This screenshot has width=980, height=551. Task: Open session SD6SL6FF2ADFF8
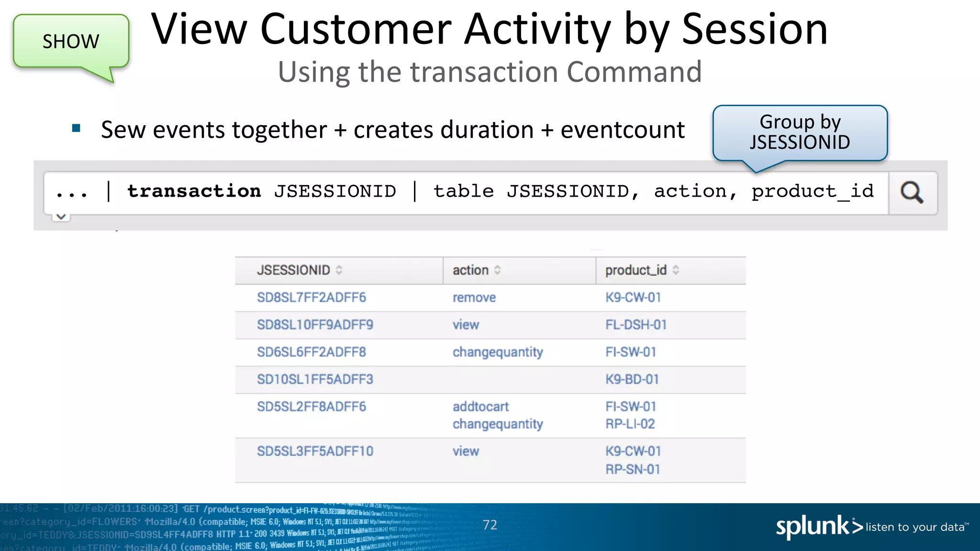tap(312, 352)
